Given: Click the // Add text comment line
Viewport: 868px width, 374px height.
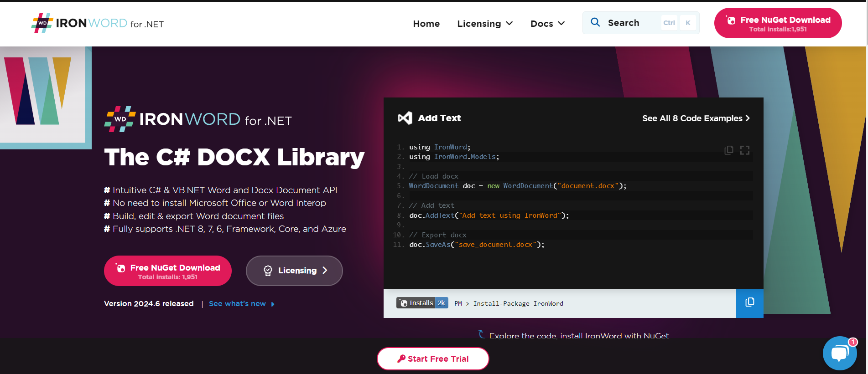Looking at the screenshot, I should [432, 205].
